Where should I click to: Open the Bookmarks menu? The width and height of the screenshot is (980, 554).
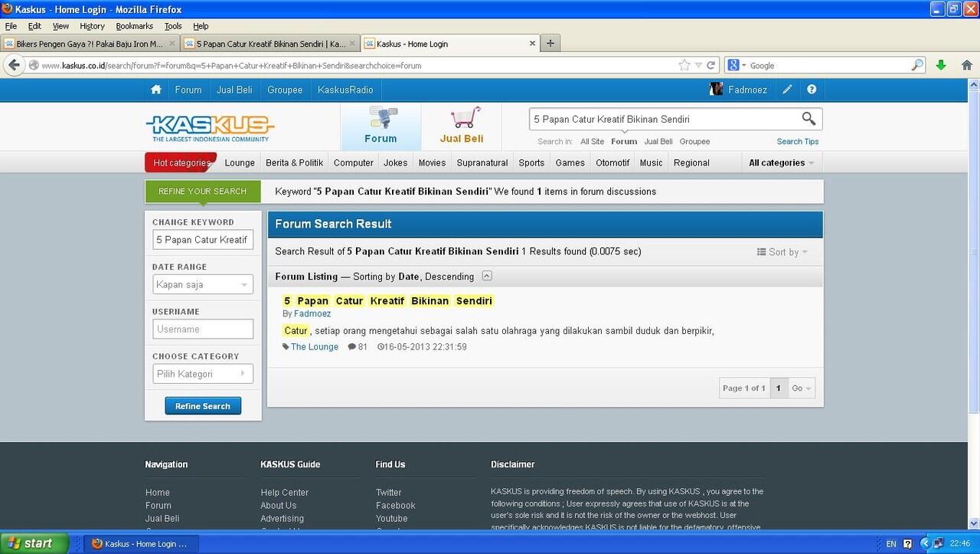click(135, 26)
